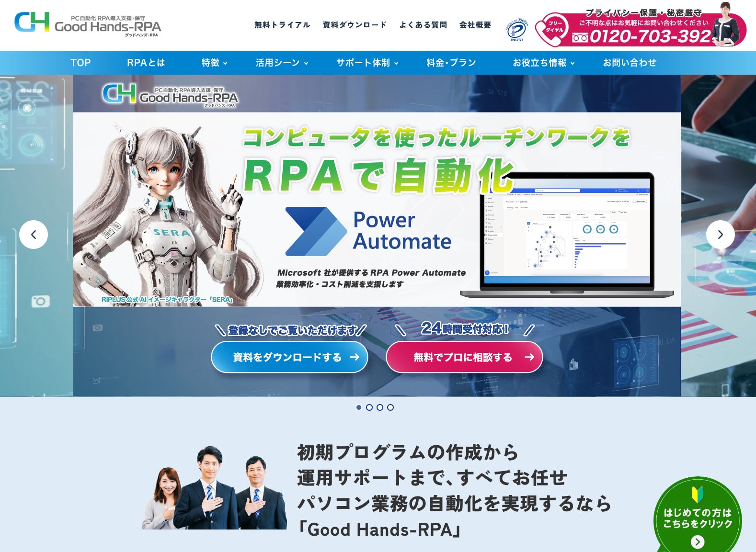Image resolution: width=756 pixels, height=552 pixels.
Task: Open the お問い合わせ navigation item
Action: click(630, 63)
